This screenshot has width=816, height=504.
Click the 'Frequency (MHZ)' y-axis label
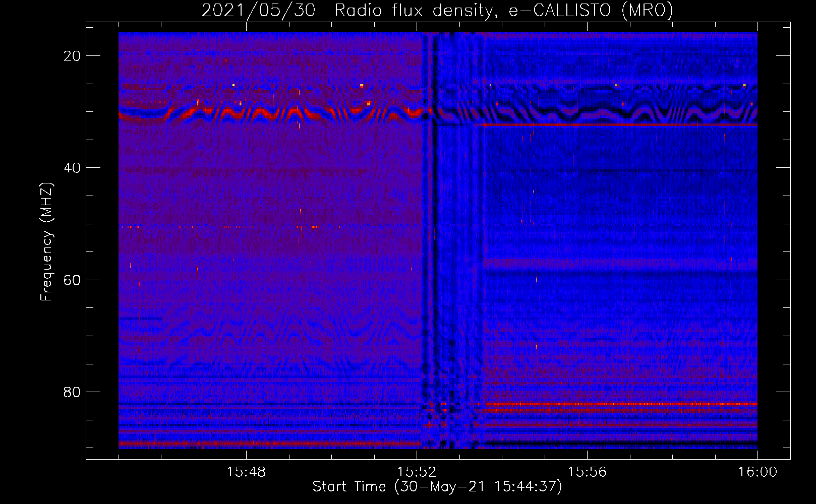[46, 242]
